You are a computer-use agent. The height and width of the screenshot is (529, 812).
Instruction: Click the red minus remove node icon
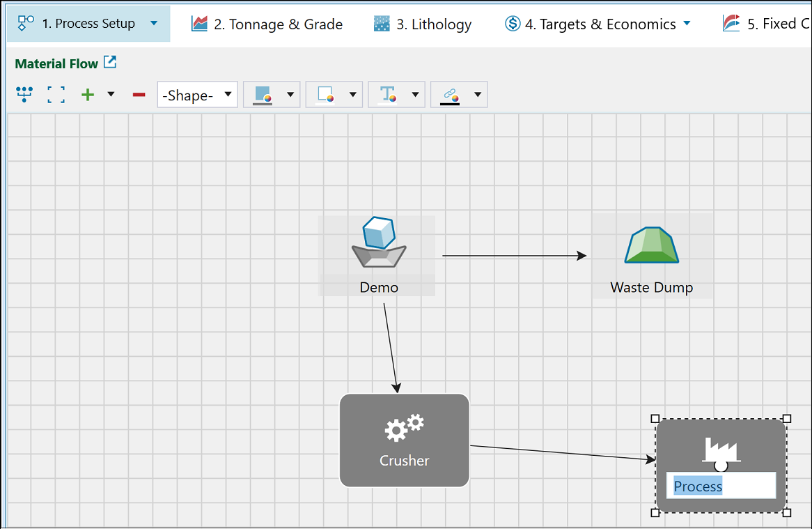(139, 95)
